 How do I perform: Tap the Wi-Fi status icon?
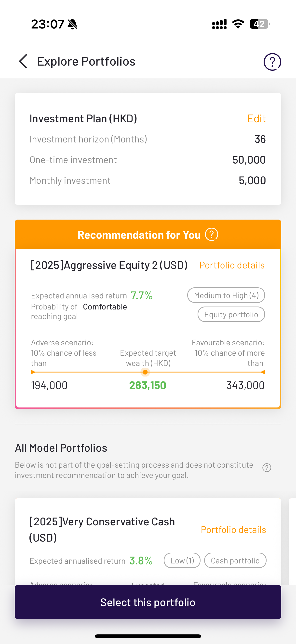[238, 24]
